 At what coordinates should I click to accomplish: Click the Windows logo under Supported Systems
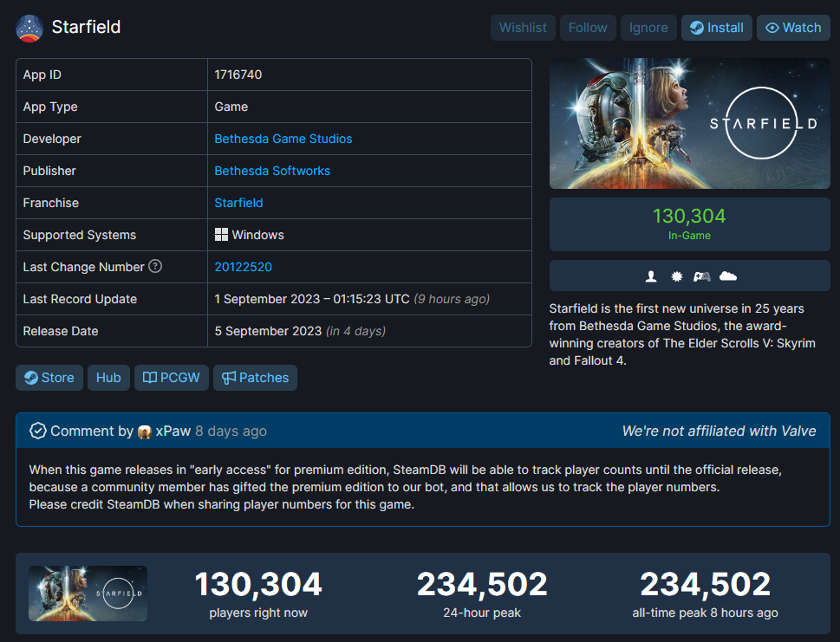tap(221, 235)
